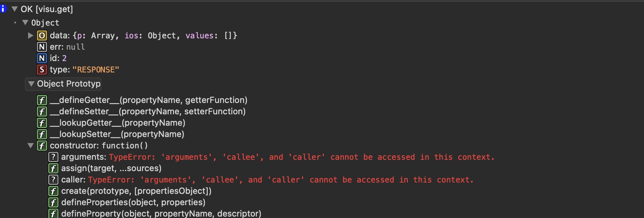
Task: Click the function icon beside __lookupSetter__
Action: tap(42, 134)
